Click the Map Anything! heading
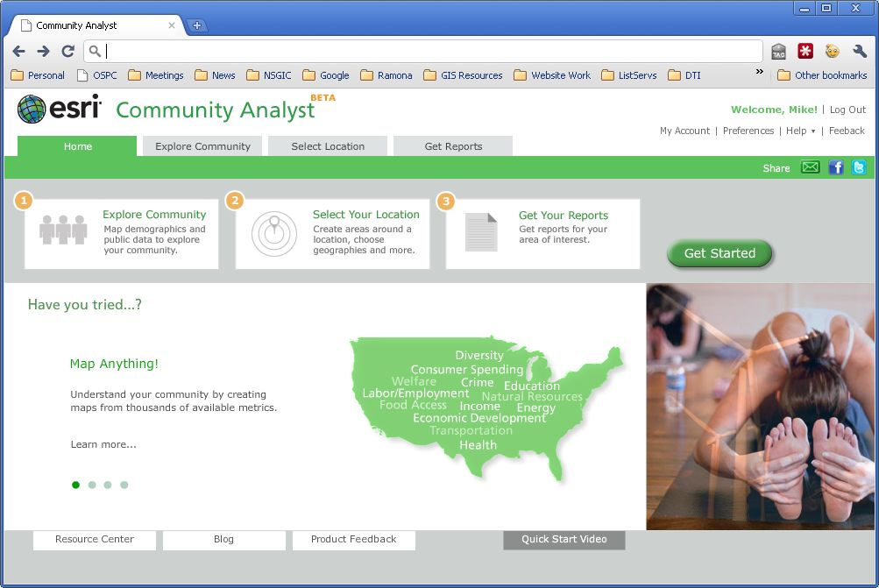Image resolution: width=879 pixels, height=588 pixels. tap(114, 364)
